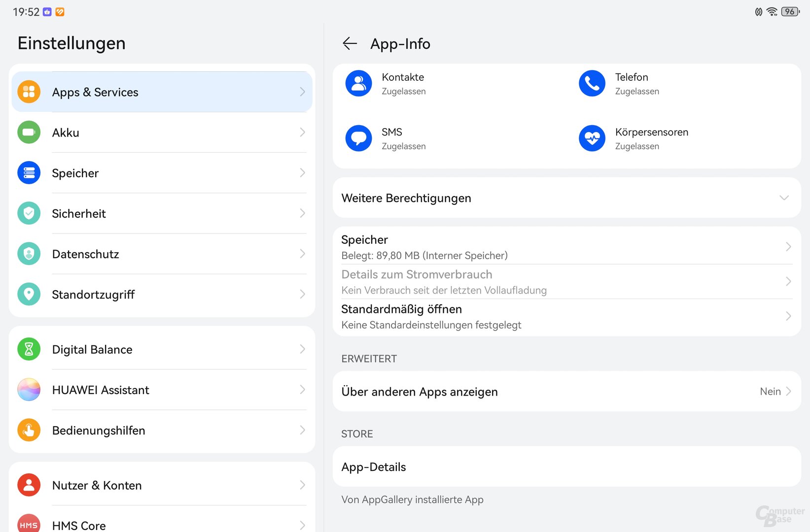This screenshot has height=532, width=810.
Task: Tap the blue Speicher storage icon
Action: [x=29, y=173]
